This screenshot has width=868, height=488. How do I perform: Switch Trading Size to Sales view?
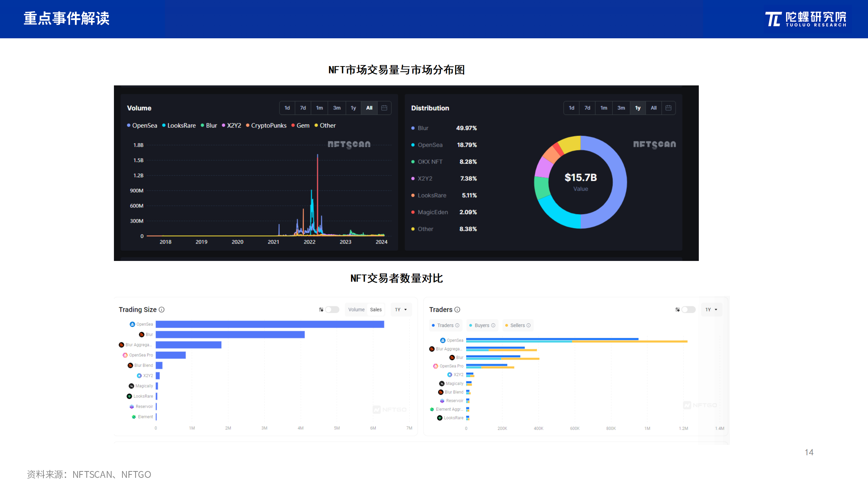(x=376, y=309)
